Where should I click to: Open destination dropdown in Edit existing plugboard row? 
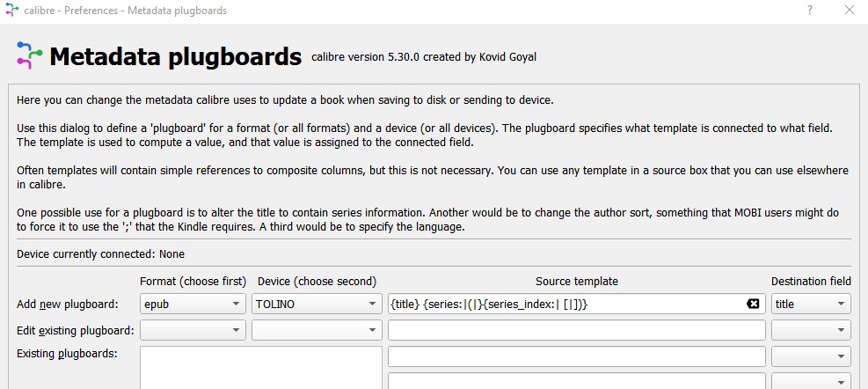(x=811, y=330)
